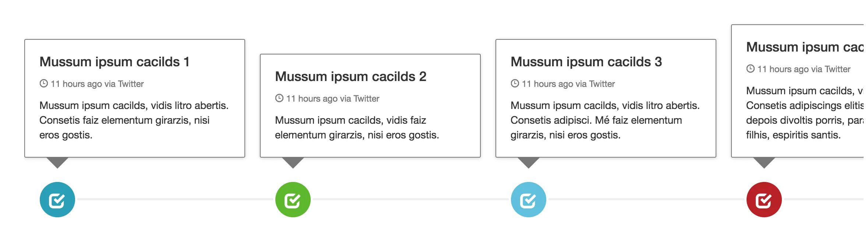
Task: Click the green check badge icon
Action: pos(293,200)
